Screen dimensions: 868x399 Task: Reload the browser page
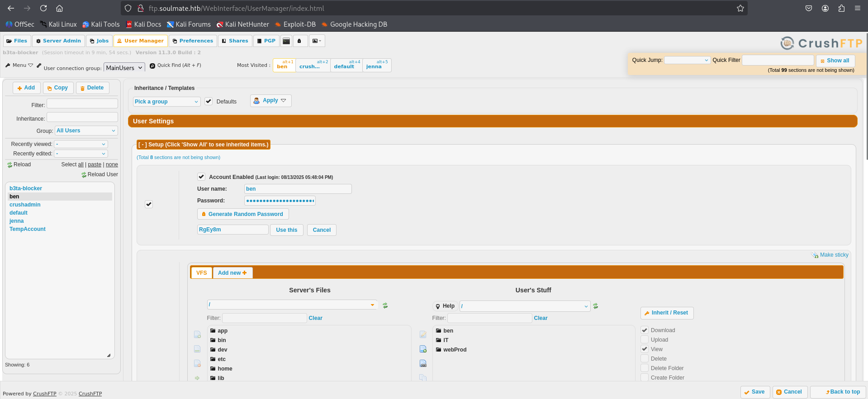point(43,8)
